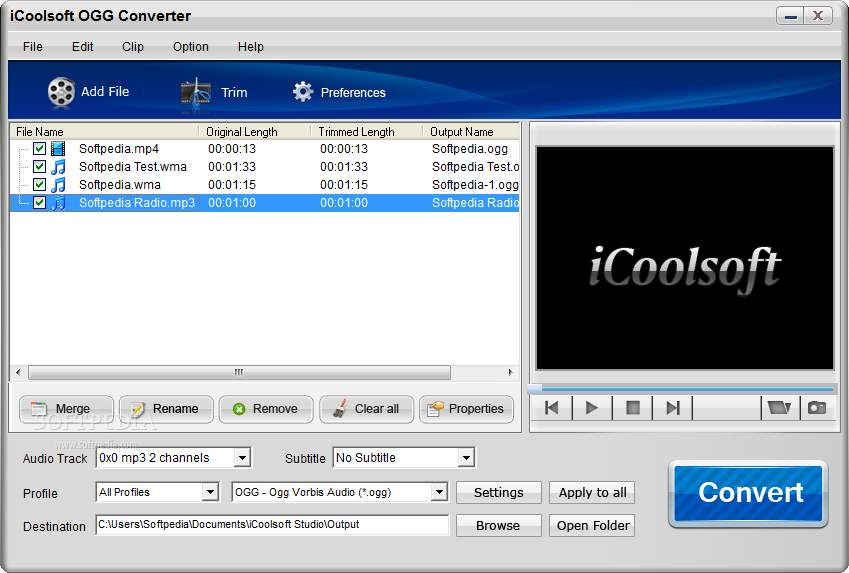Uncheck the Softpedia.mp4 checkbox

pos(39,148)
